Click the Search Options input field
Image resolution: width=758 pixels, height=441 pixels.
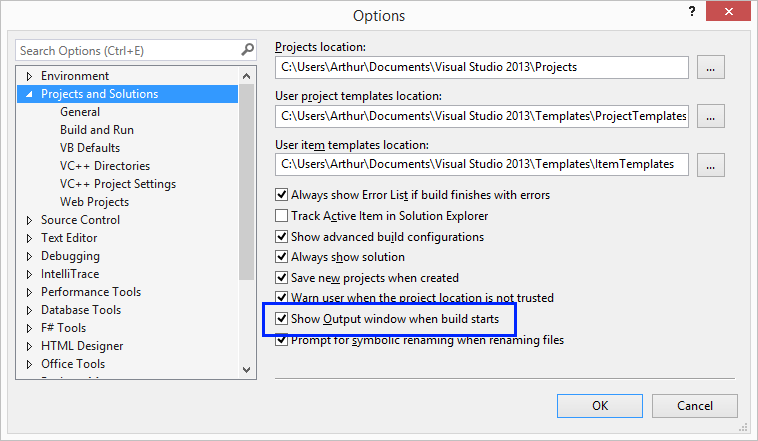pyautogui.click(x=125, y=50)
